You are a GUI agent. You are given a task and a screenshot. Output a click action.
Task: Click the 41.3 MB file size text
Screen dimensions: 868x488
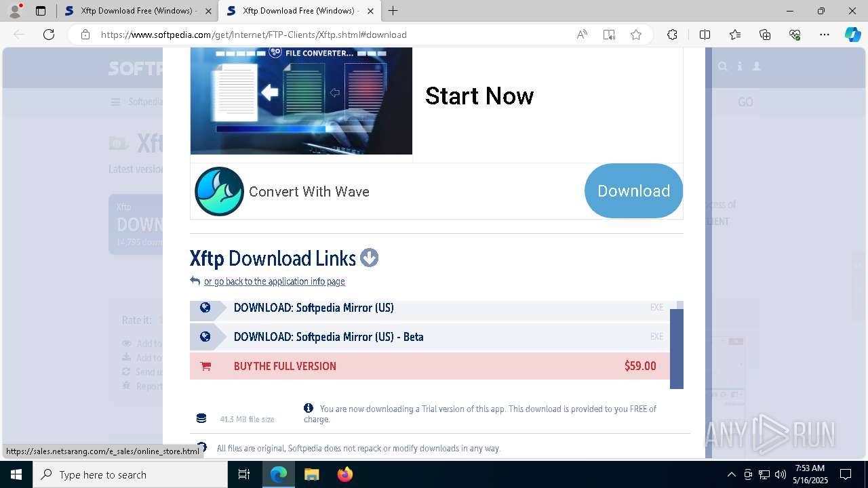tap(247, 420)
